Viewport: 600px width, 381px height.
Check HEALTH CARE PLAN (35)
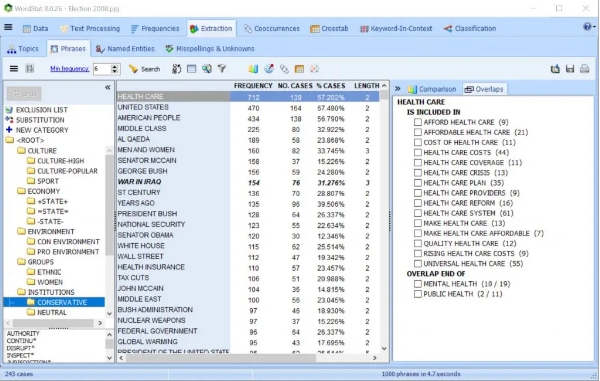418,183
